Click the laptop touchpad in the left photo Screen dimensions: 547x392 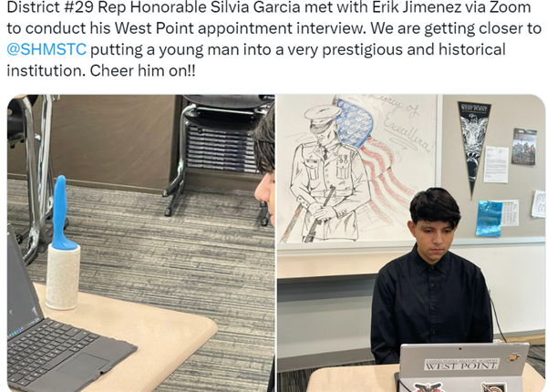[x=82, y=368]
